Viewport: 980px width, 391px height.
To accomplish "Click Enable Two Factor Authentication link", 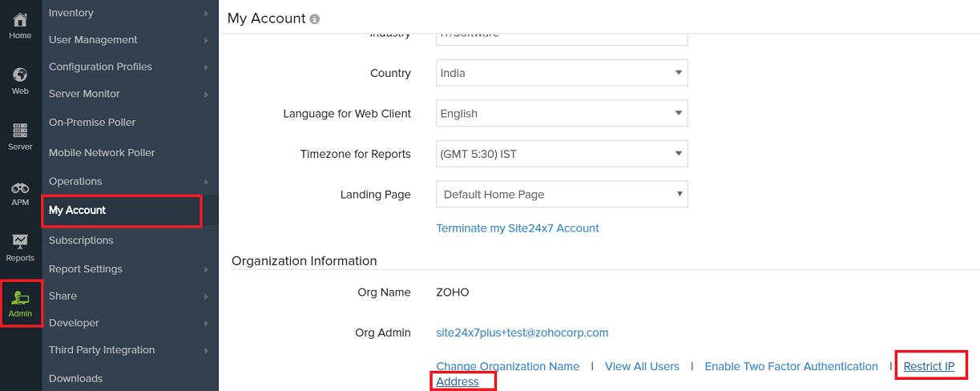I will 791,366.
